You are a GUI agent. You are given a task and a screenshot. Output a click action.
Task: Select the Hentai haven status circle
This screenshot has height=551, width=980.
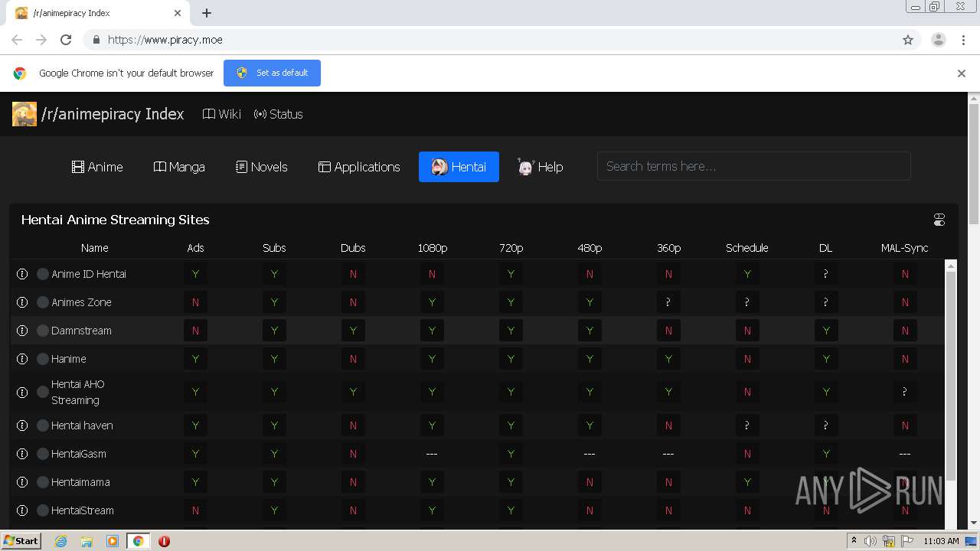[43, 425]
